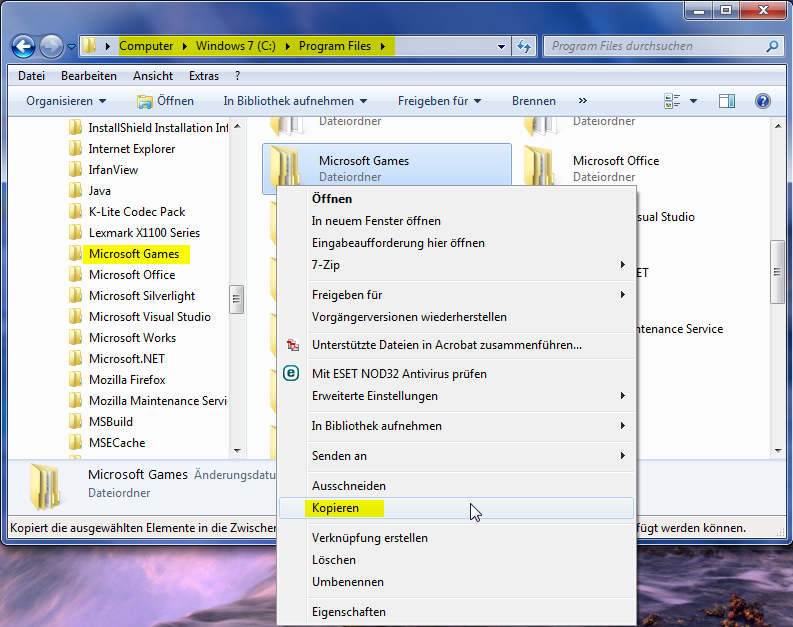Select Microsoft Visual Studio folder in tree
The height and width of the screenshot is (627, 793).
point(150,317)
